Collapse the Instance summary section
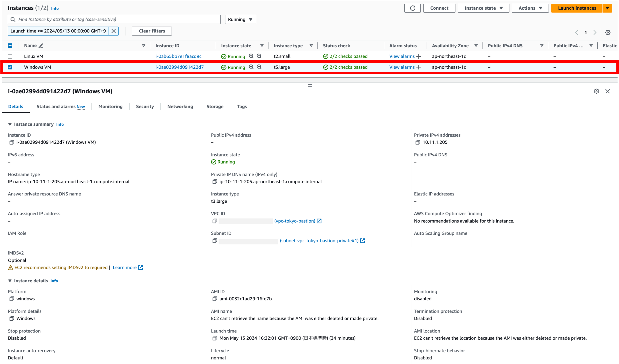Screen dimensions: 619x364 (x=10, y=124)
